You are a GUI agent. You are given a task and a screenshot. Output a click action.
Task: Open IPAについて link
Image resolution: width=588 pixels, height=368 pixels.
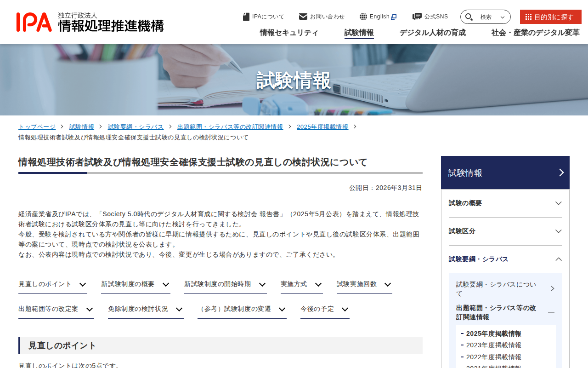pos(264,17)
